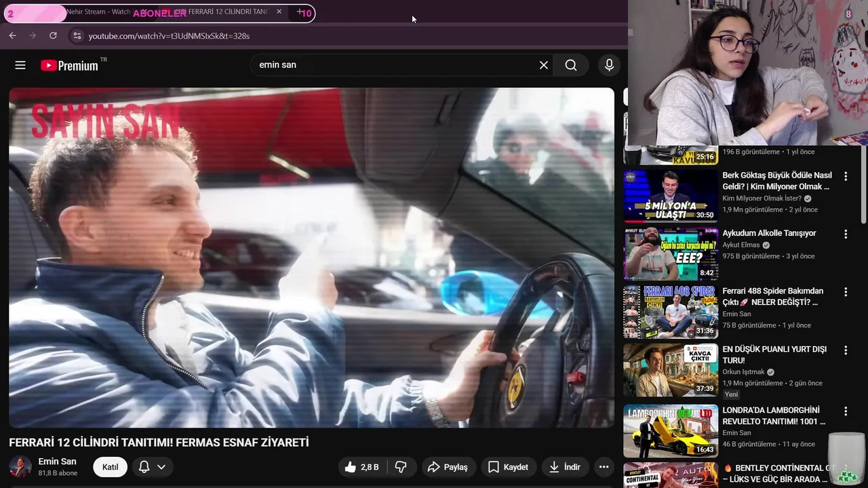868x488 pixels.
Task: Click the video title FERRARİ 12 CİLİNDRİ TANITIMI
Action: tap(159, 443)
